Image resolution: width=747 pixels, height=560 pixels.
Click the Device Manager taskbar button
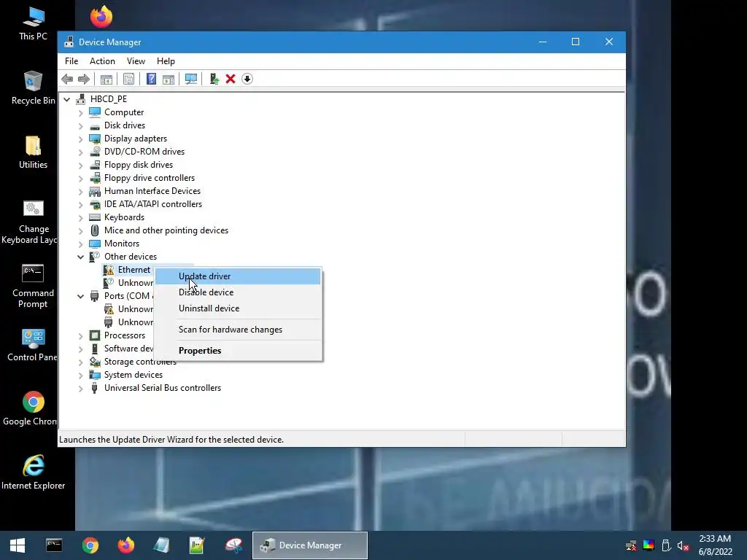click(309, 545)
